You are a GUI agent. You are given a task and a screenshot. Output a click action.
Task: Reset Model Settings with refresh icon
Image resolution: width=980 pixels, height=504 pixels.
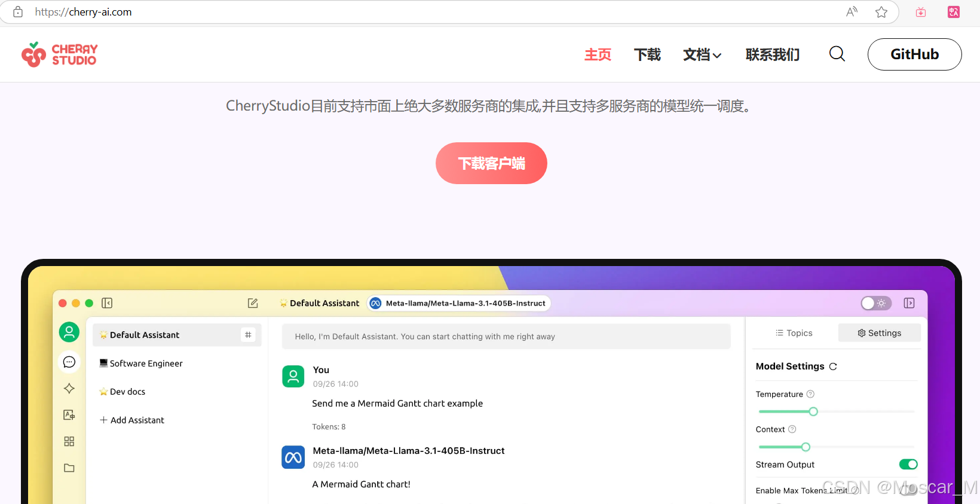833,366
